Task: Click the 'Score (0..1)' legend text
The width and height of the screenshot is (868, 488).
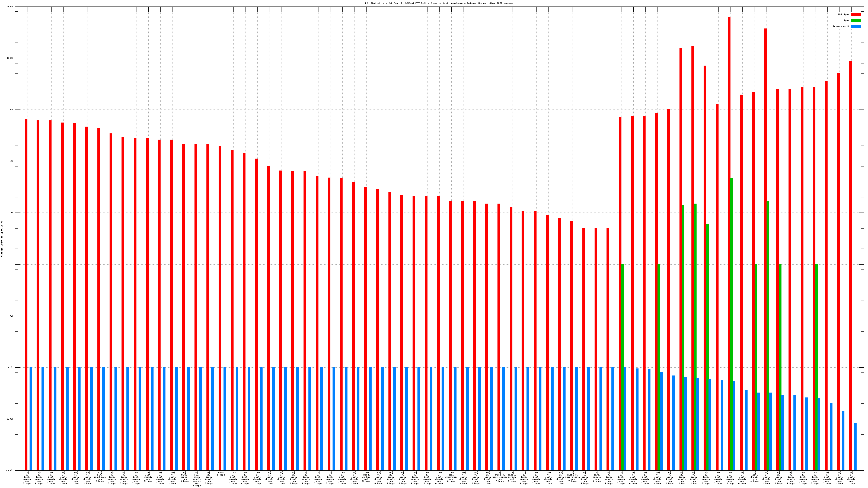Action: click(x=841, y=26)
